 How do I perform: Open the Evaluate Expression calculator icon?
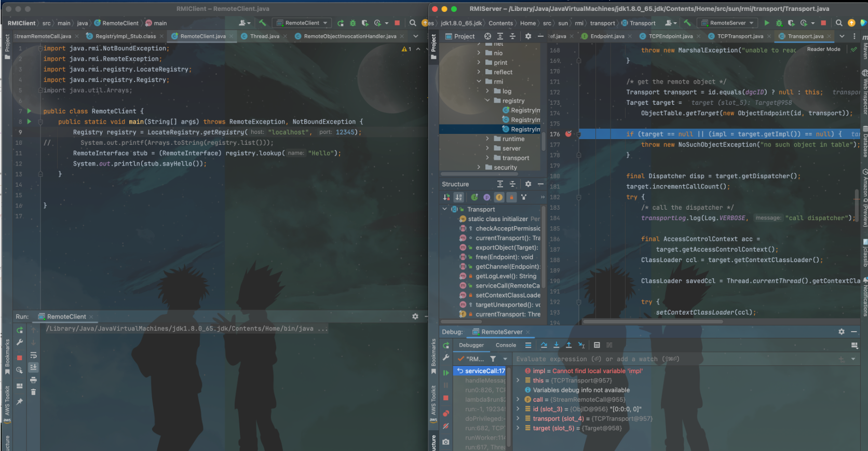point(596,345)
